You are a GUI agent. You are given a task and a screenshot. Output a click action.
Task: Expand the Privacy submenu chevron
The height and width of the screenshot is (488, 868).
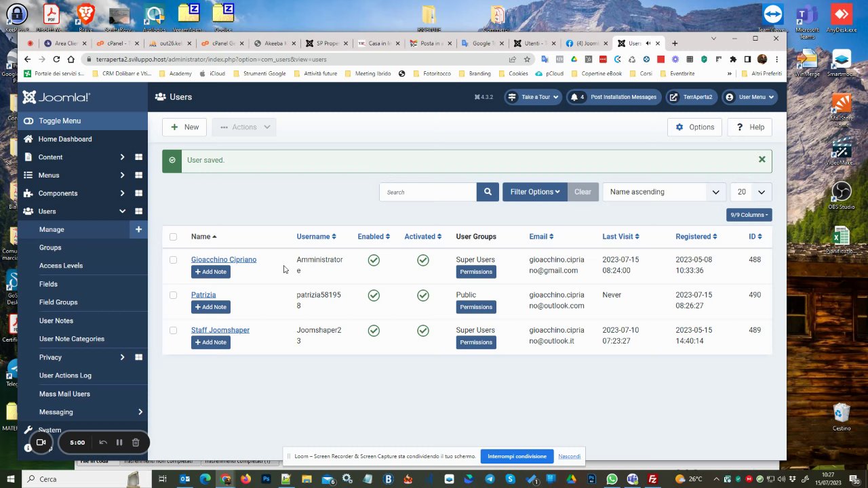click(122, 357)
